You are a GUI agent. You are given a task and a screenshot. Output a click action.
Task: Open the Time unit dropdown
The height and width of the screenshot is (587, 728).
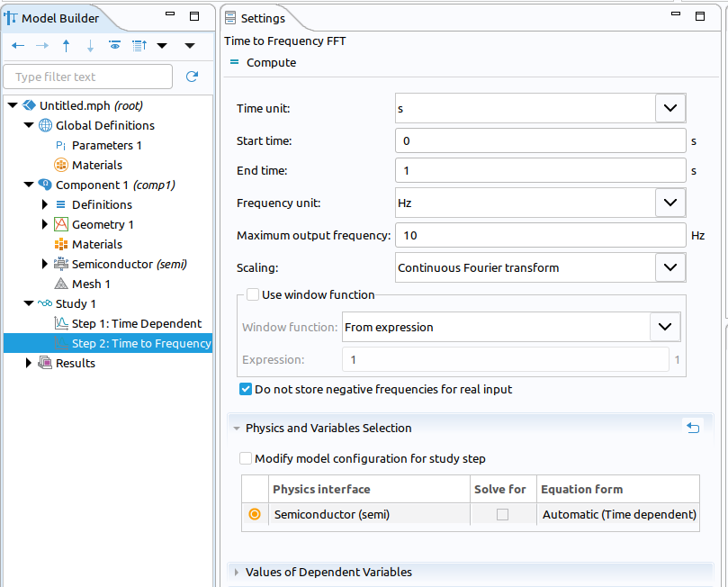pos(670,108)
